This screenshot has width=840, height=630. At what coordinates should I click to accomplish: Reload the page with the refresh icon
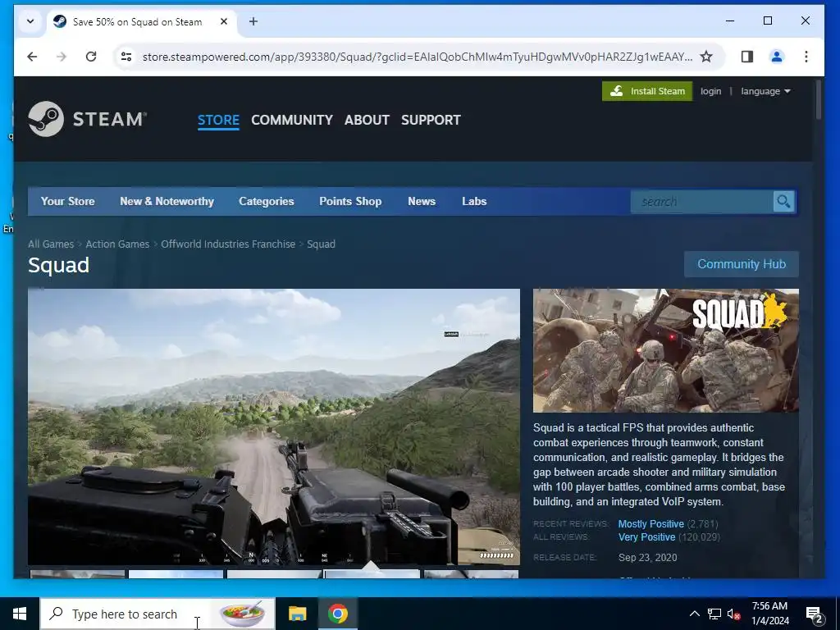coord(91,57)
